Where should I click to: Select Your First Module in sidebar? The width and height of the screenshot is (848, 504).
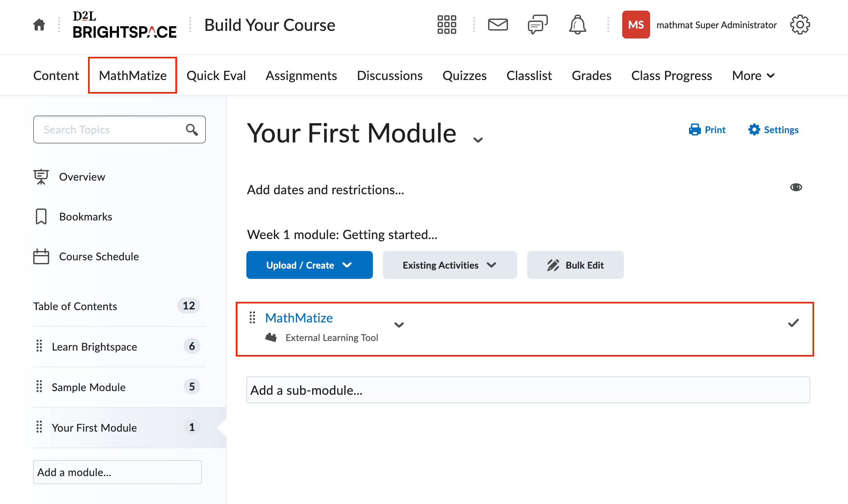pos(94,428)
